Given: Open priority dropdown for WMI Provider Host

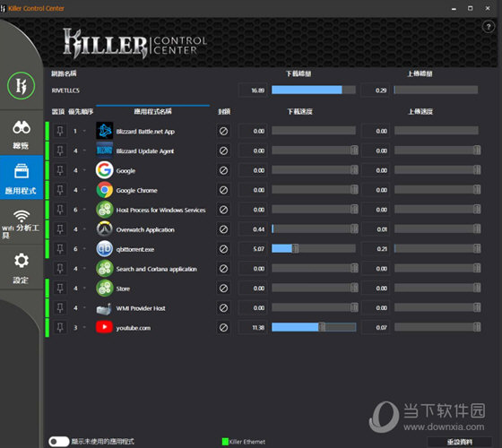Looking at the screenshot, I should (x=84, y=308).
